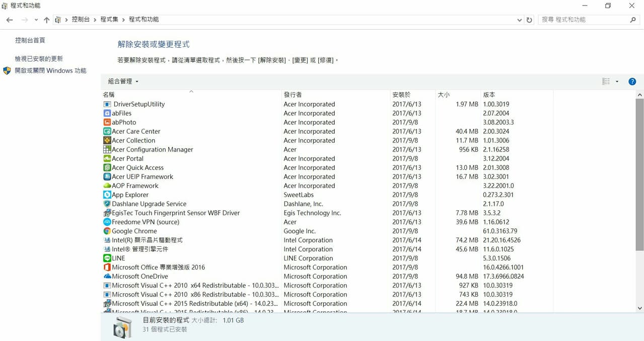Click the Acer Quick Access icon
This screenshot has height=341, width=644.
click(107, 168)
